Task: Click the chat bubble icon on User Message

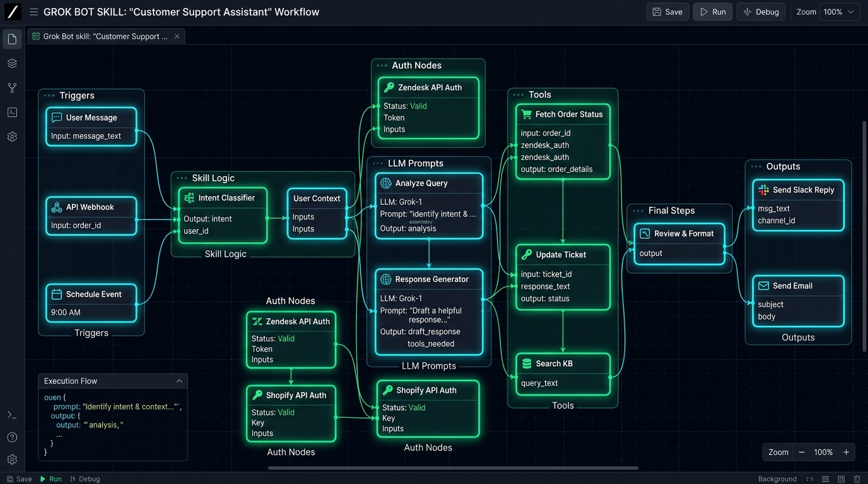Action: pyautogui.click(x=57, y=118)
